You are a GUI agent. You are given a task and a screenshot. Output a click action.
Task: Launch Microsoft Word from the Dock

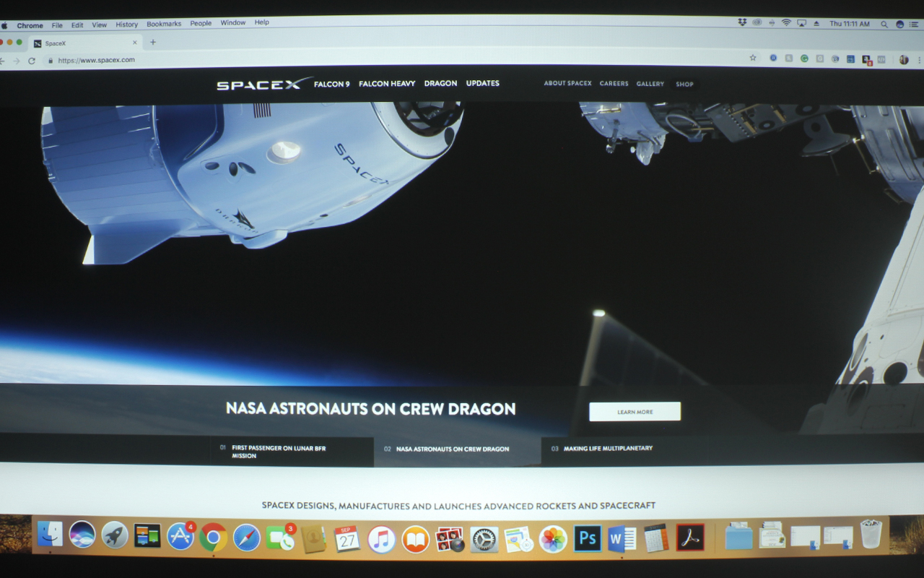tap(622, 539)
